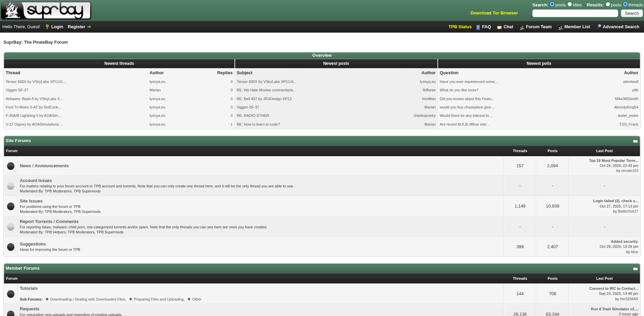Open the Member List page
The height and width of the screenshot is (316, 644).
[577, 27]
